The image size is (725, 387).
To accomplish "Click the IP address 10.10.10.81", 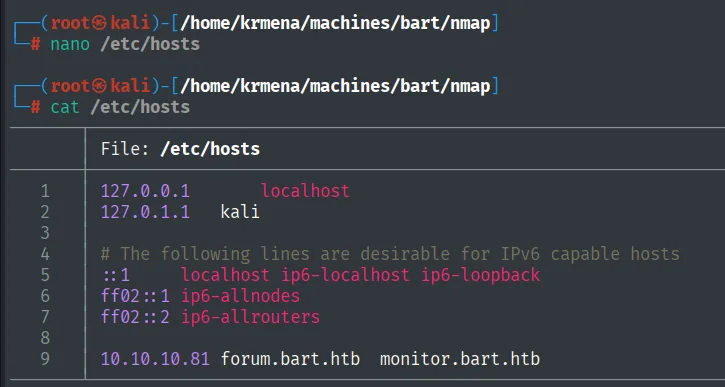I will [155, 359].
